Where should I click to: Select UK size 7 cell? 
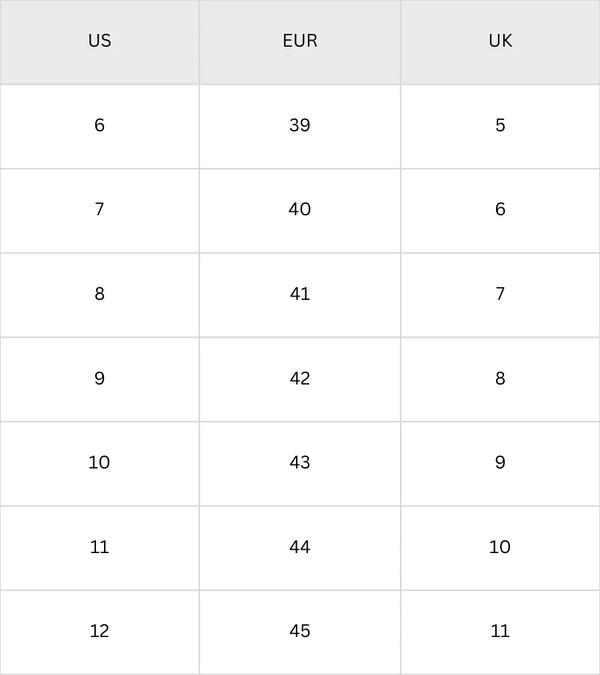click(500, 294)
